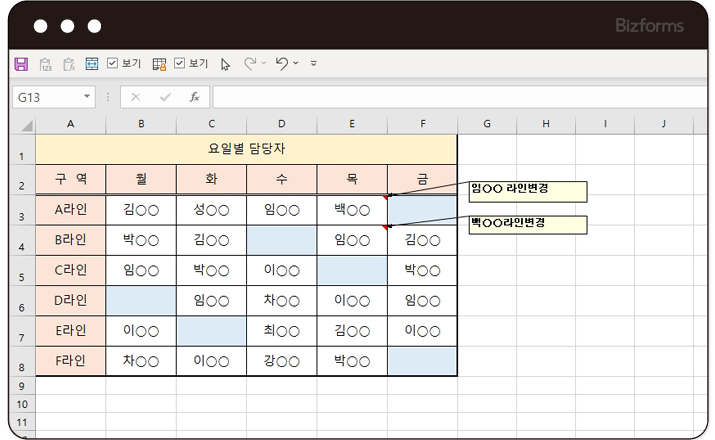The height and width of the screenshot is (440, 715).
Task: Open the Name Box dropdown
Action: (x=88, y=97)
